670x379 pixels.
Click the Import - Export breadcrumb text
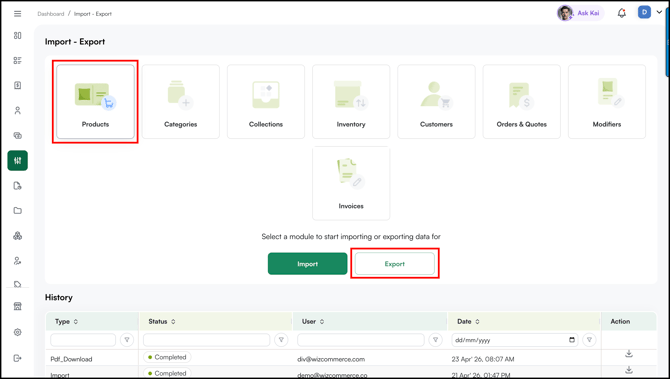[x=93, y=14]
